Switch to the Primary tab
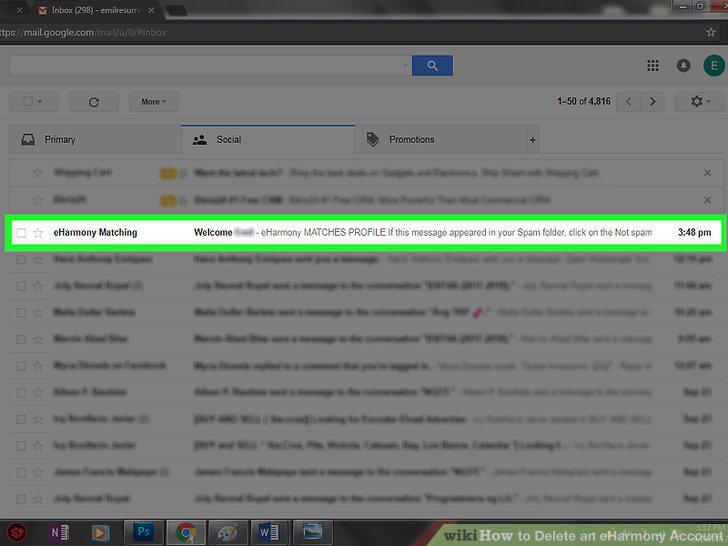Image resolution: width=728 pixels, height=546 pixels. point(95,139)
